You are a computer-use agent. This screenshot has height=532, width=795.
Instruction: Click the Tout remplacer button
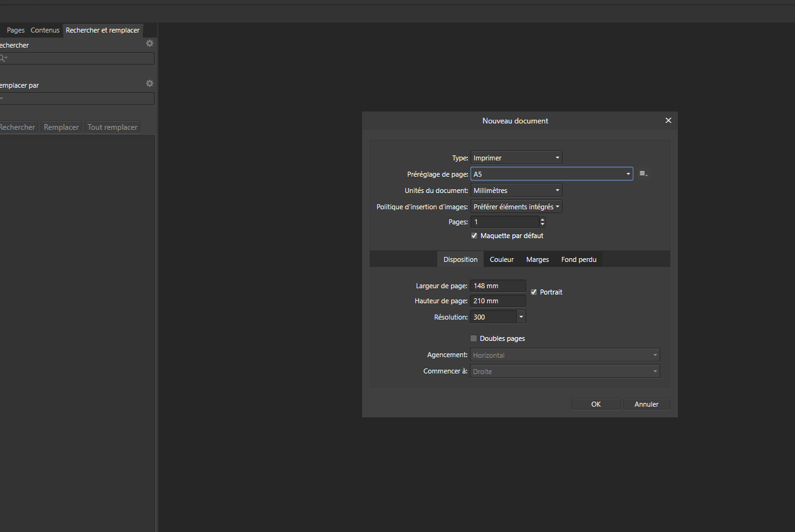tap(113, 127)
